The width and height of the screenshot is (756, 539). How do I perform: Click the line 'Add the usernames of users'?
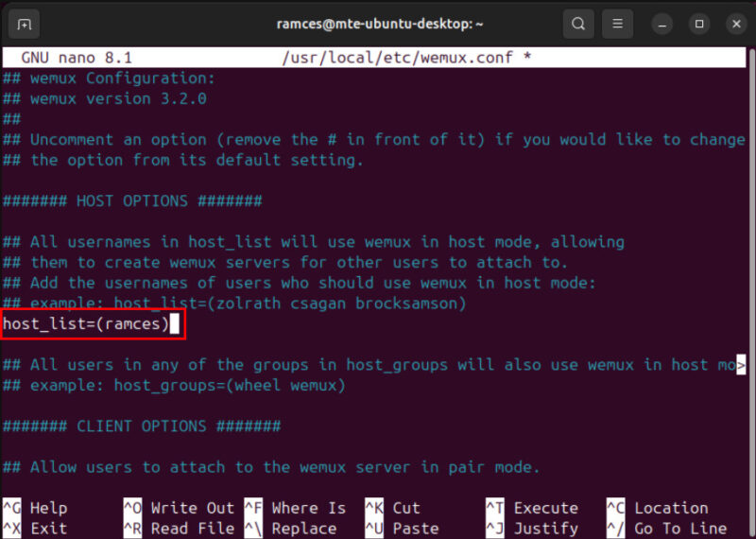tap(300, 283)
